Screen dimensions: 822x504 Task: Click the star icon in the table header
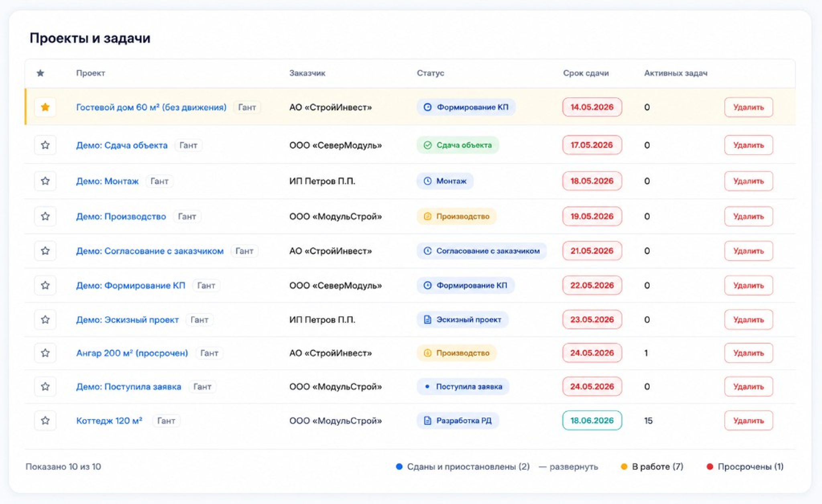pyautogui.click(x=40, y=73)
